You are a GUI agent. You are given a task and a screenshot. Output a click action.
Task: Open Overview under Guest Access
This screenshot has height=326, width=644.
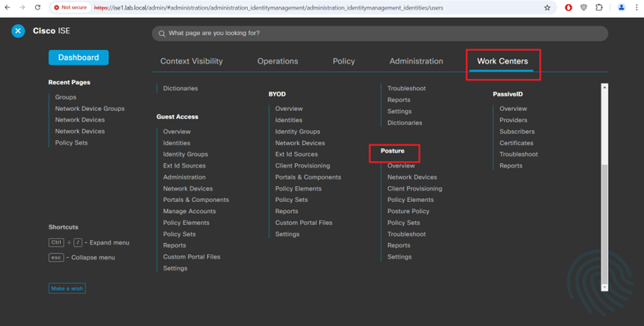tap(177, 131)
